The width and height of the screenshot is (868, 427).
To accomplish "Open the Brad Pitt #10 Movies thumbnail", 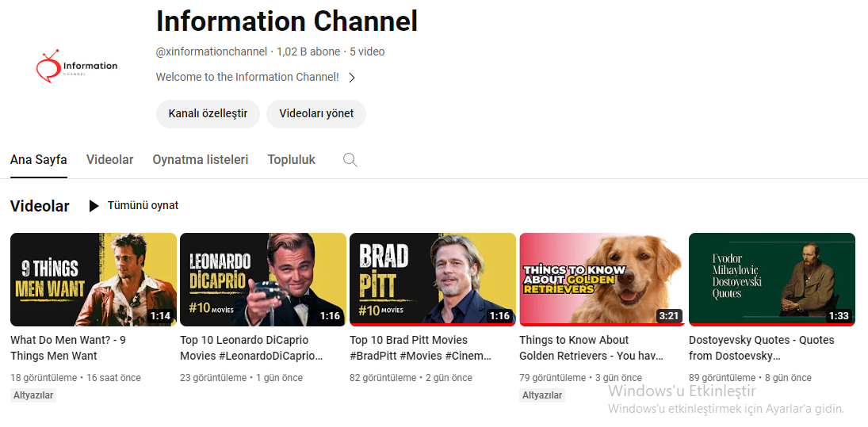I will 433,280.
